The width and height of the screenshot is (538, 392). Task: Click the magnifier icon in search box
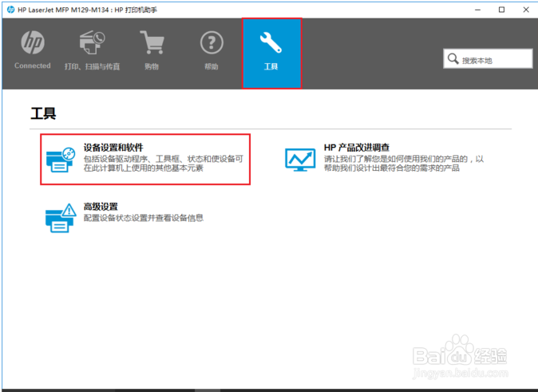click(453, 59)
